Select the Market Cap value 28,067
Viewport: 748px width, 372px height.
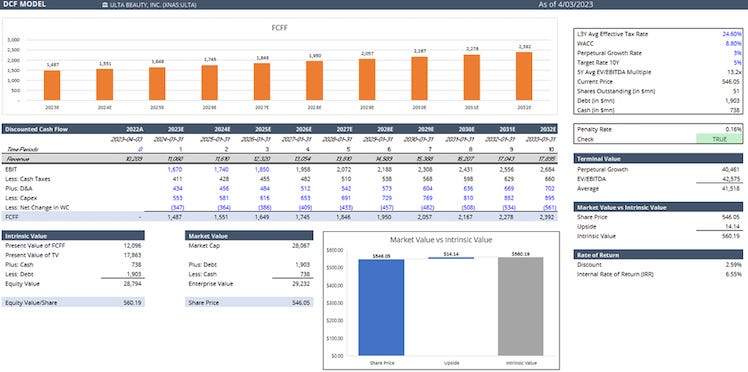(x=301, y=246)
